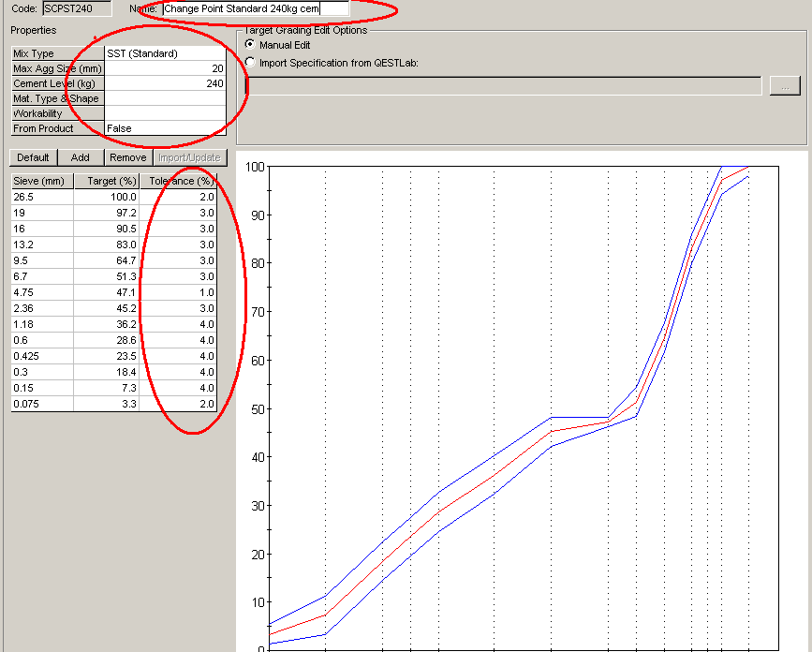Viewport: 812px width, 652px height.
Task: Select Import Specification from QESTLab option
Action: click(249, 63)
